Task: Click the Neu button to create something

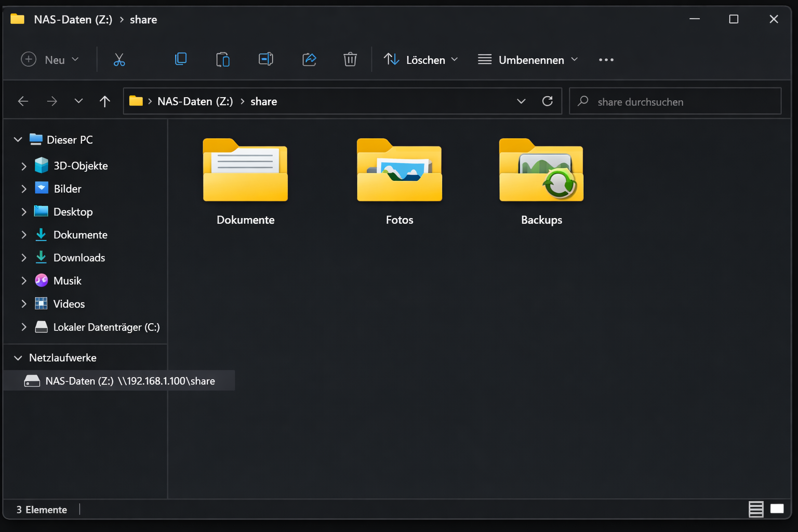Action: [x=46, y=59]
